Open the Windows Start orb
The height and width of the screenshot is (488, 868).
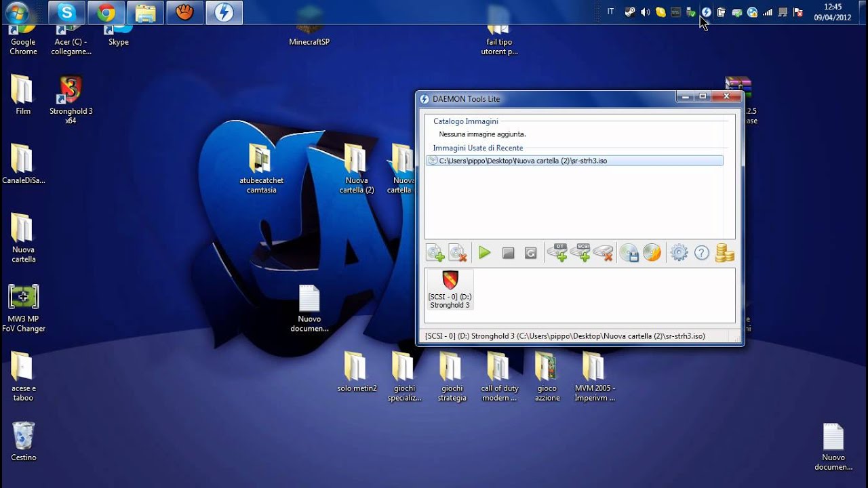point(18,12)
